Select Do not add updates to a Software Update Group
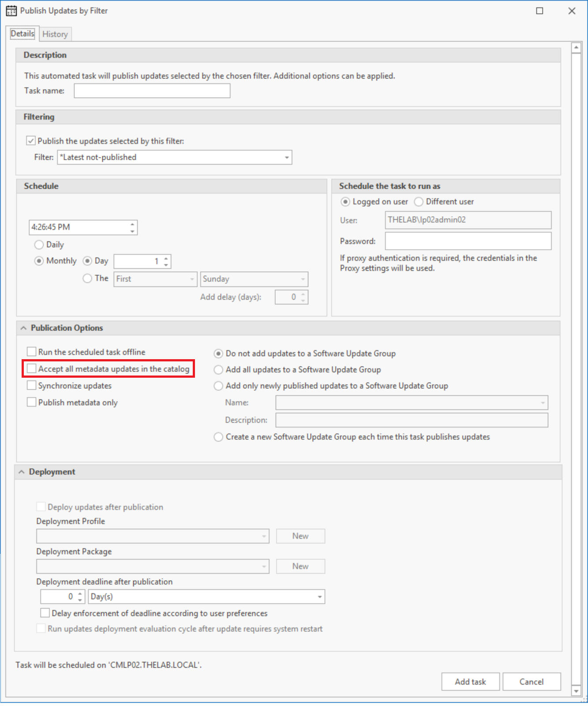Viewport: 588px width, 706px height. pos(218,353)
